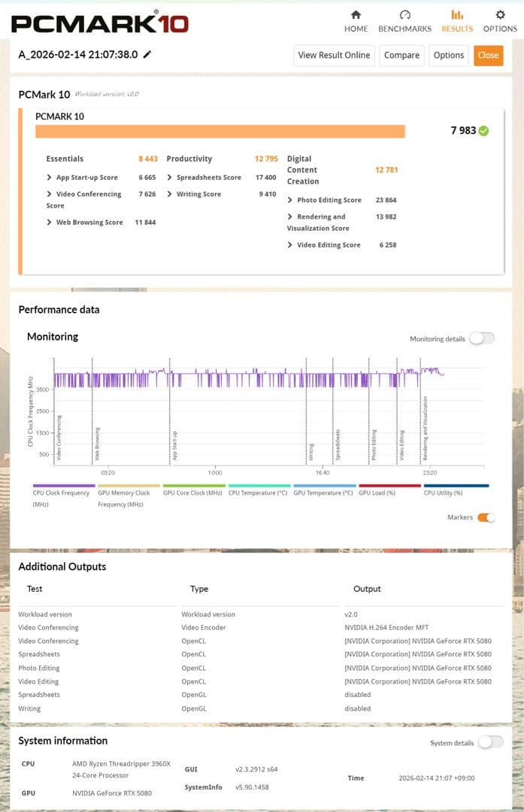Click the PCMARK 10 logo
The image size is (524, 812).
coord(100,23)
